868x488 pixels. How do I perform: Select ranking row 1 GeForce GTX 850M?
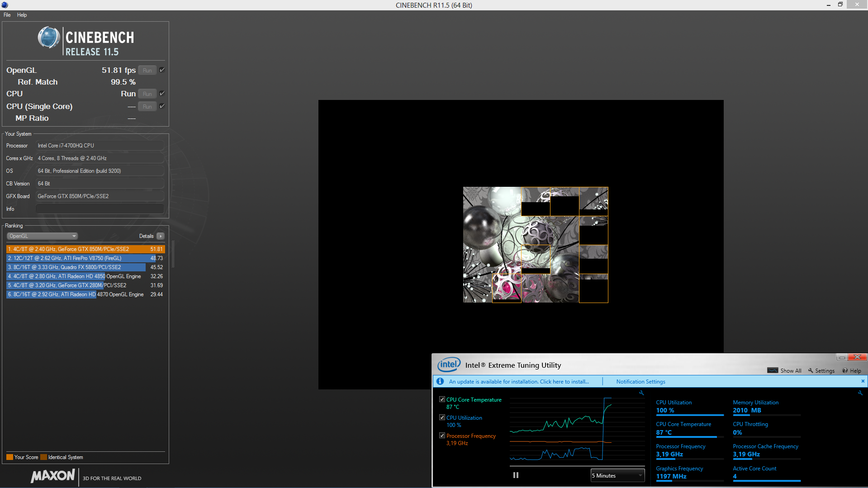click(x=85, y=249)
